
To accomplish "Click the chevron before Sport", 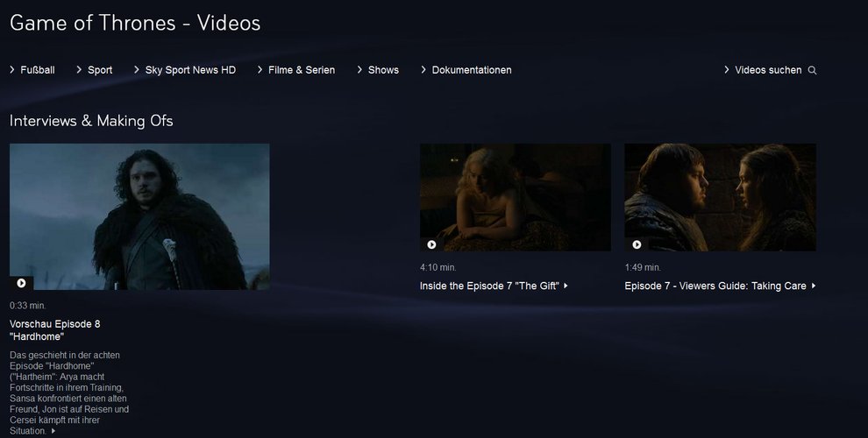I will click(x=79, y=70).
